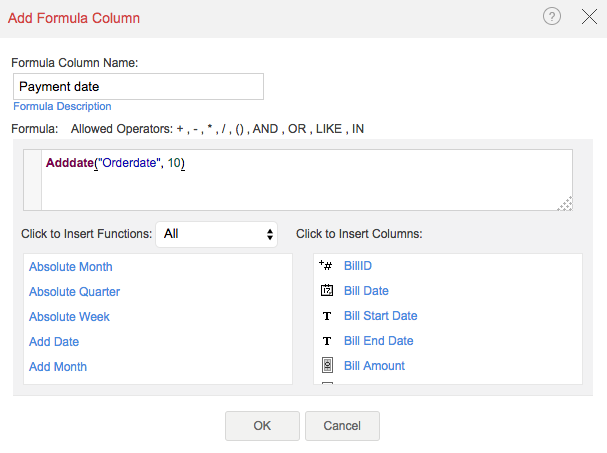This screenshot has width=607, height=453.
Task: Insert the BillID column into formula
Action: 357,266
